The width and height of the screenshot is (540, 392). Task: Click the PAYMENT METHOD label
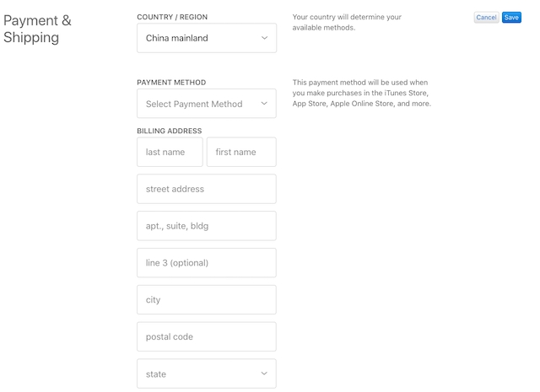pyautogui.click(x=171, y=83)
